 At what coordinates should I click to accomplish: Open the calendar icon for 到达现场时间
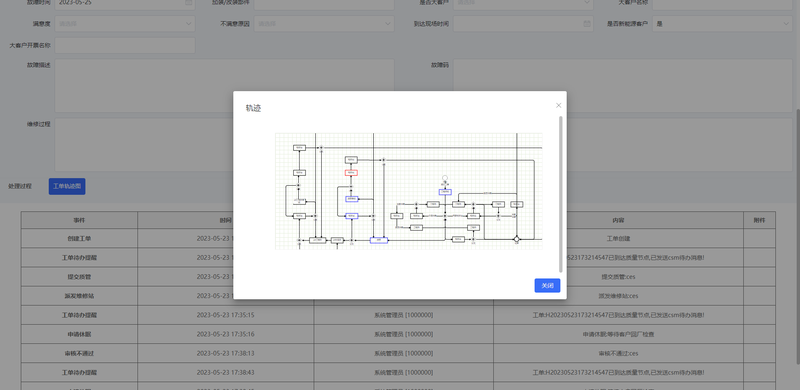click(587, 23)
